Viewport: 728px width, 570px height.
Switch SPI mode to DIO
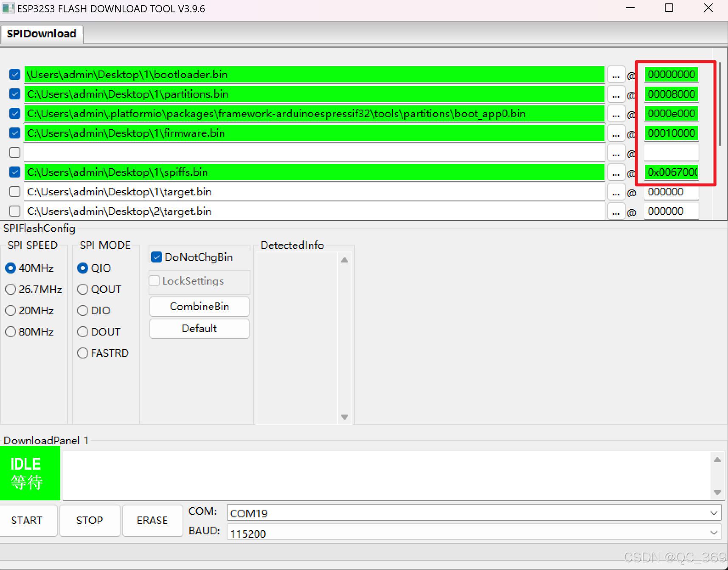[x=83, y=310]
